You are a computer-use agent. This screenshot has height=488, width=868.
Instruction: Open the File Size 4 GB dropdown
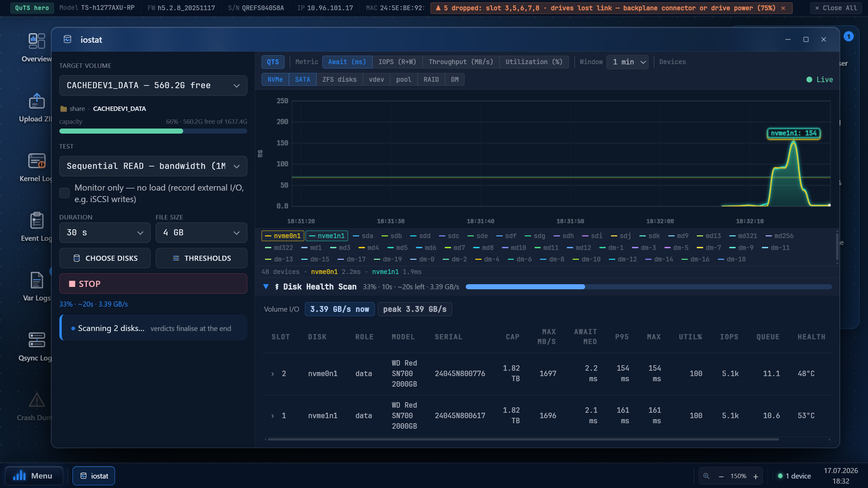201,233
